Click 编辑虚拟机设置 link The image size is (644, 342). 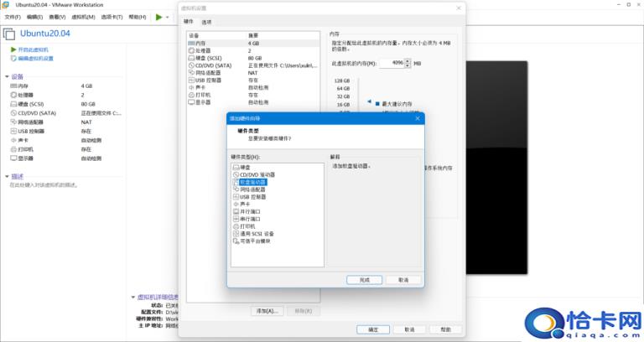[32, 59]
